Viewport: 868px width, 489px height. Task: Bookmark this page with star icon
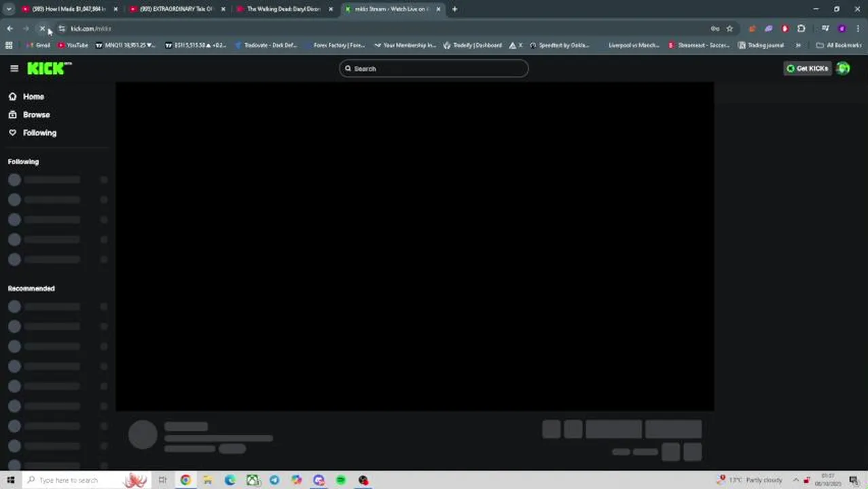coord(729,29)
